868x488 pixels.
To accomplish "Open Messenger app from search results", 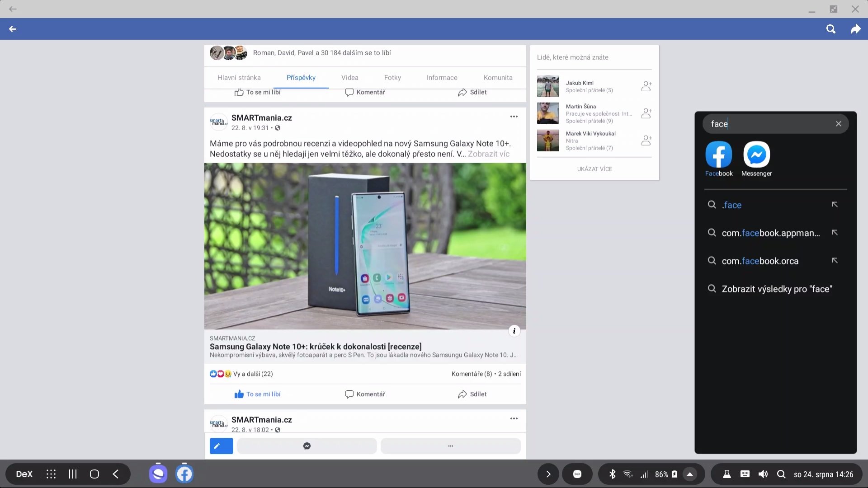I will [x=757, y=159].
